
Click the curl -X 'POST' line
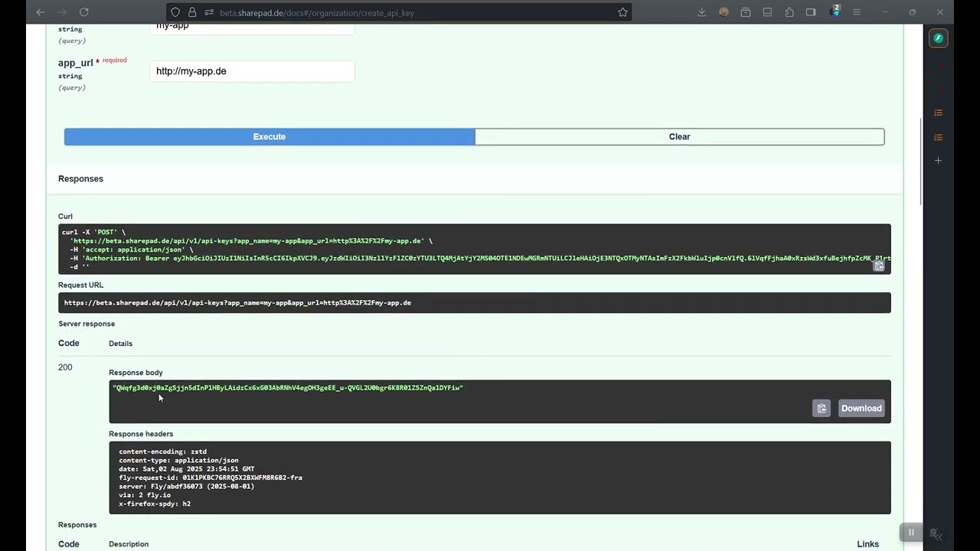[x=93, y=232]
